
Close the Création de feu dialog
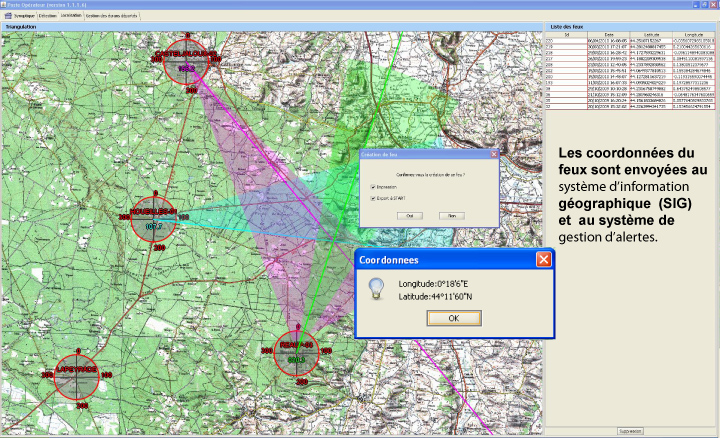pyautogui.click(x=494, y=153)
